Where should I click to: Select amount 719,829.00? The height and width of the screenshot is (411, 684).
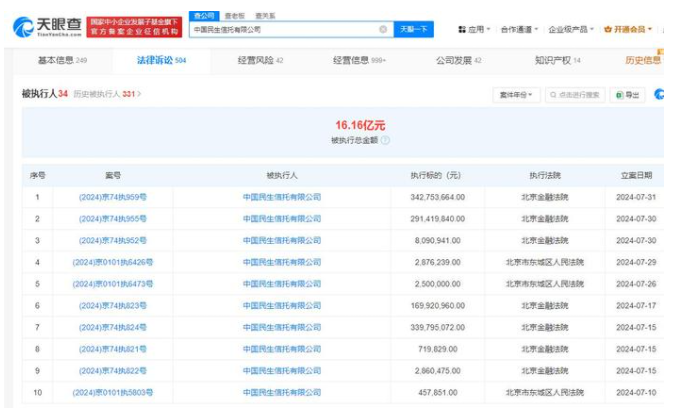click(438, 349)
